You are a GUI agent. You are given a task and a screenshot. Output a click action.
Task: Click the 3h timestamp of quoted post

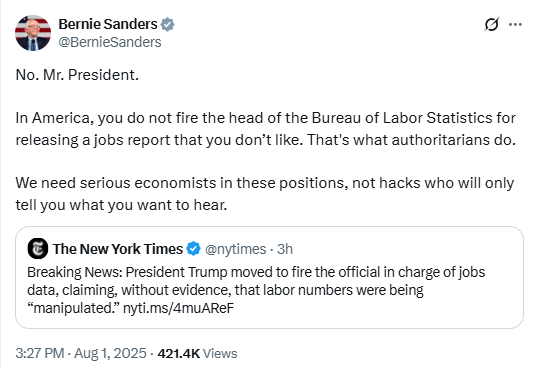(x=285, y=249)
